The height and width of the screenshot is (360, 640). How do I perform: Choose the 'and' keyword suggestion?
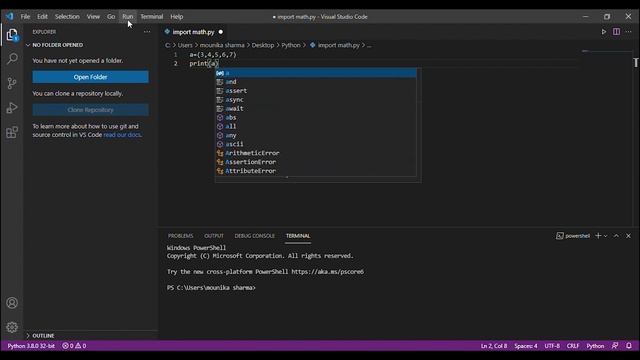pos(316,82)
